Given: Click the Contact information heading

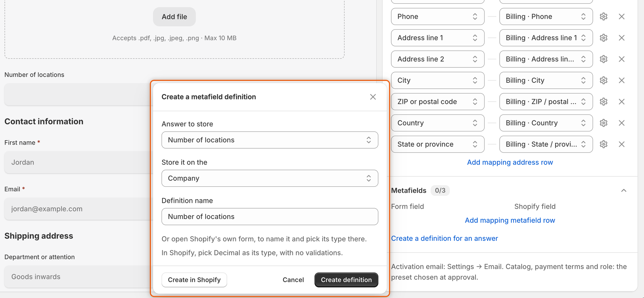Looking at the screenshot, I should (44, 121).
